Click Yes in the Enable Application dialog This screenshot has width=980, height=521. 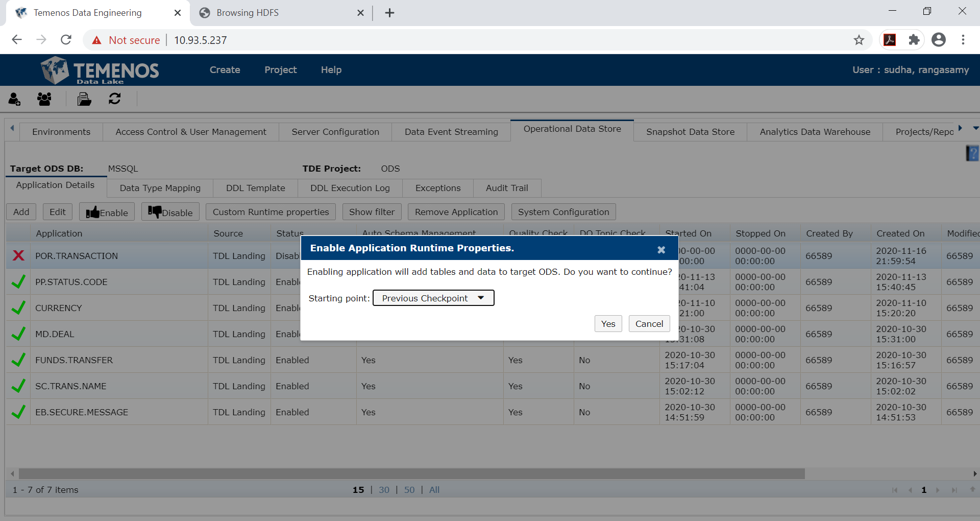coord(607,323)
